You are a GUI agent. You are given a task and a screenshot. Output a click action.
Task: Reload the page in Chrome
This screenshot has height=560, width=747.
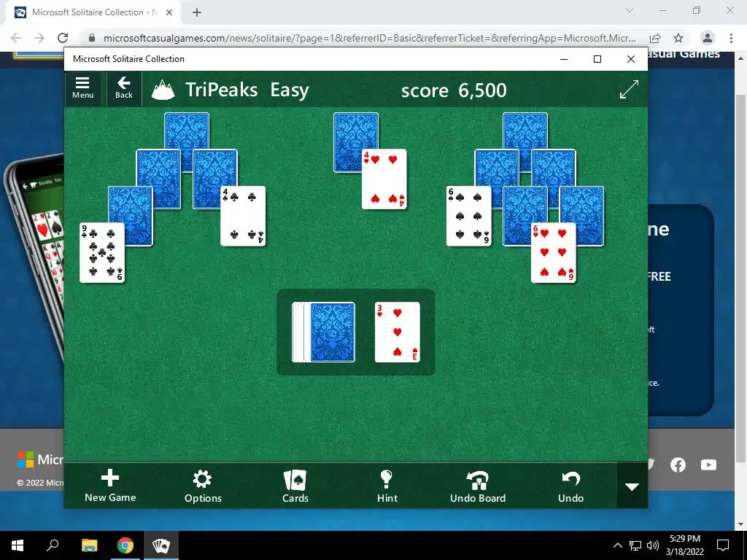coord(63,38)
